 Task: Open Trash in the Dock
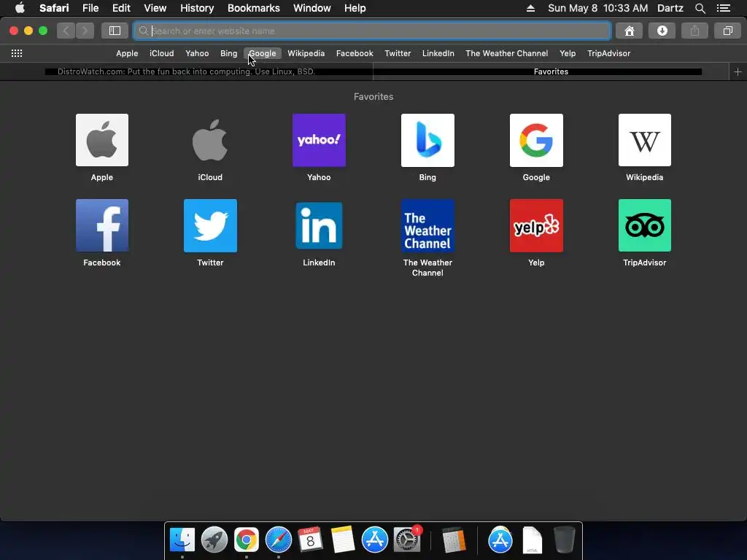[x=565, y=540]
